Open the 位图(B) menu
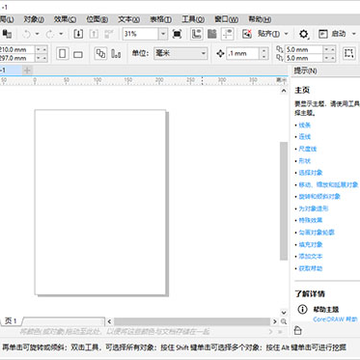The width and height of the screenshot is (360, 360). pyautogui.click(x=97, y=20)
